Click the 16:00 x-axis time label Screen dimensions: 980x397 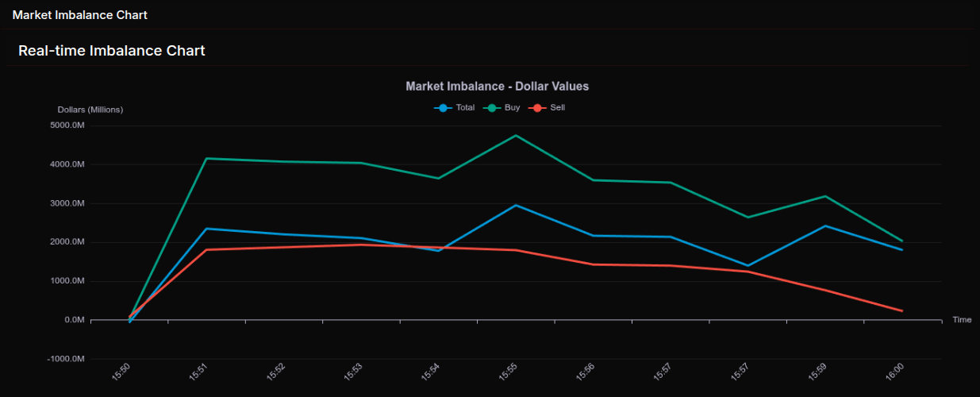point(894,372)
